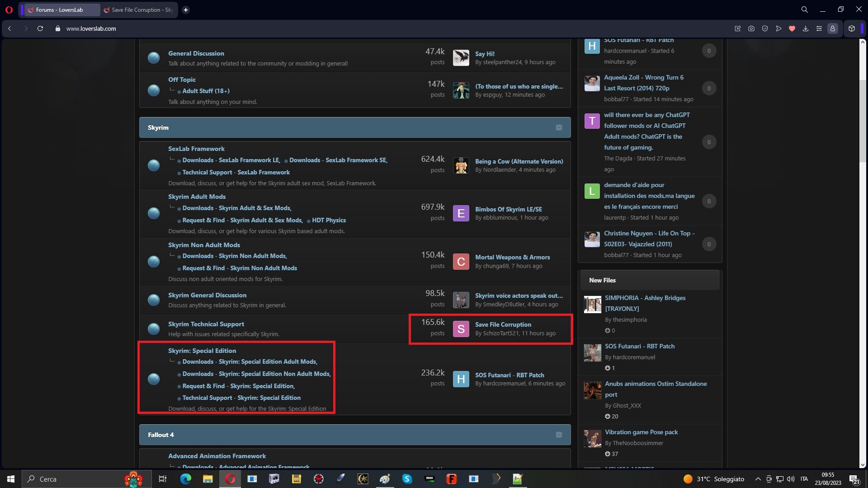
Task: Open a new tab with plus button
Action: tap(185, 10)
